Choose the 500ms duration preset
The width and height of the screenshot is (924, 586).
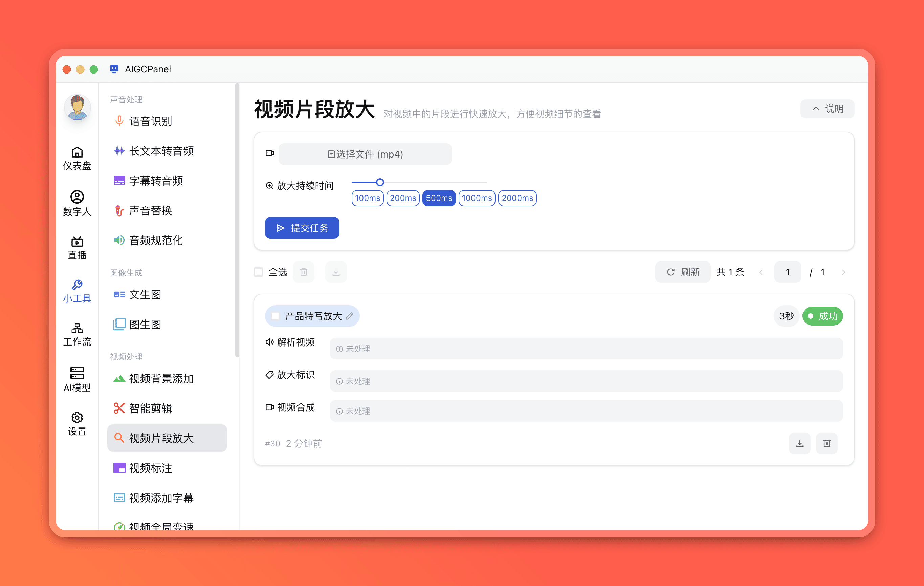pyautogui.click(x=439, y=198)
